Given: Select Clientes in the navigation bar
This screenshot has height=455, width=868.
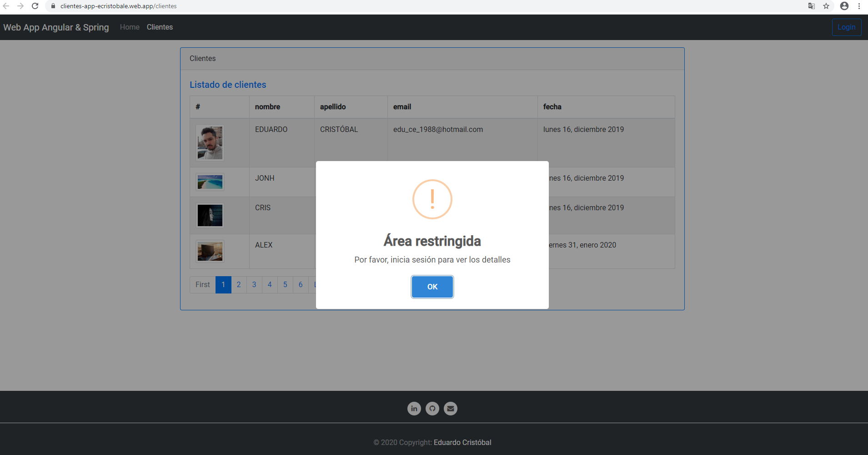Looking at the screenshot, I should pyautogui.click(x=160, y=27).
